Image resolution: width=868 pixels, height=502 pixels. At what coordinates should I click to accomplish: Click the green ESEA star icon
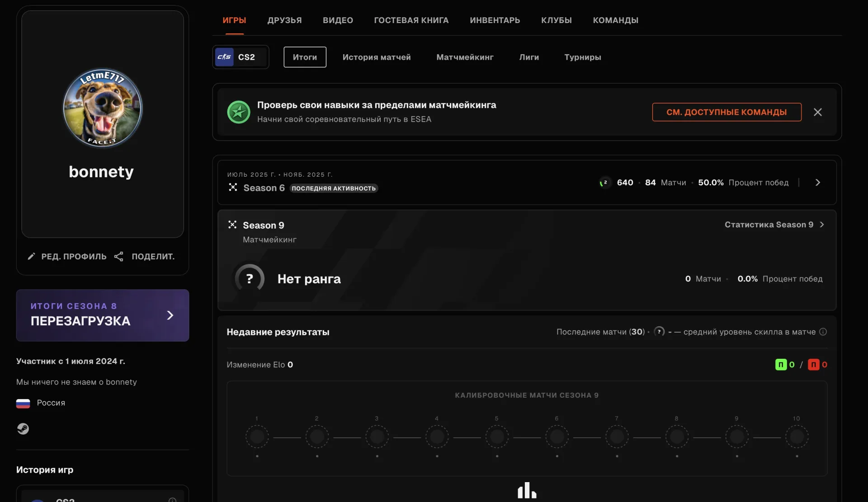point(239,112)
